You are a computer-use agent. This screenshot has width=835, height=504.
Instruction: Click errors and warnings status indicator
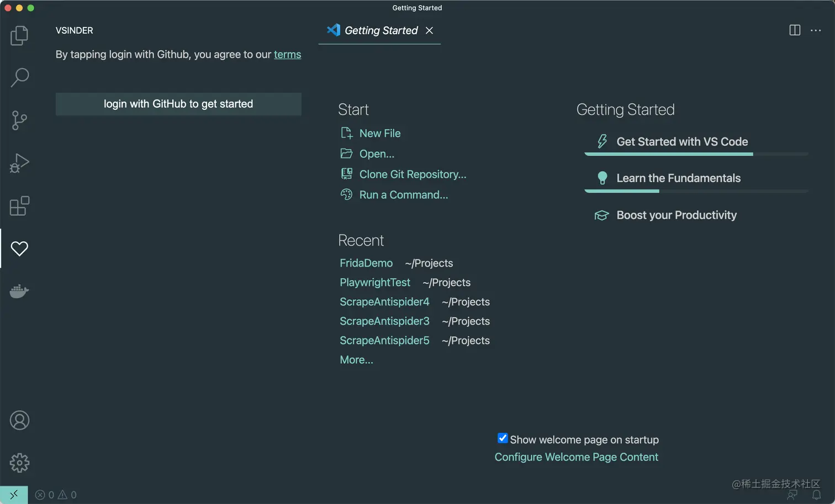coord(56,495)
